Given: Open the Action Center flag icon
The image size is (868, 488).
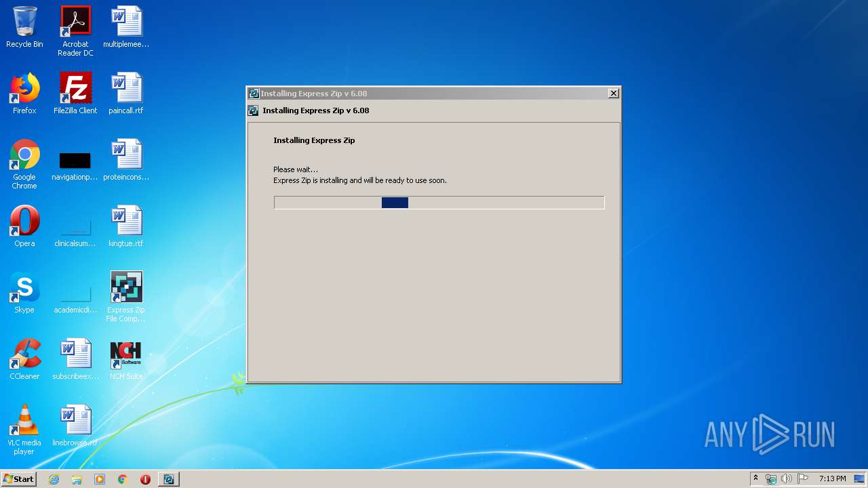Looking at the screenshot, I should pyautogui.click(x=803, y=479).
